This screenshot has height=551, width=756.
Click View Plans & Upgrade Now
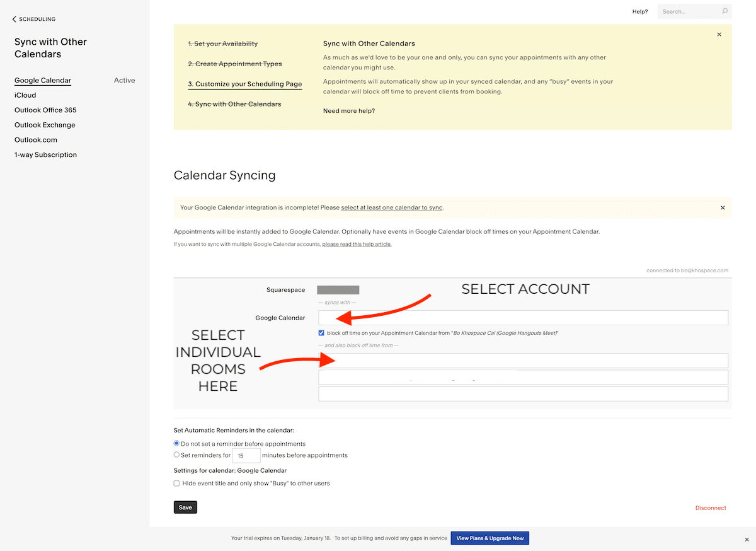490,538
